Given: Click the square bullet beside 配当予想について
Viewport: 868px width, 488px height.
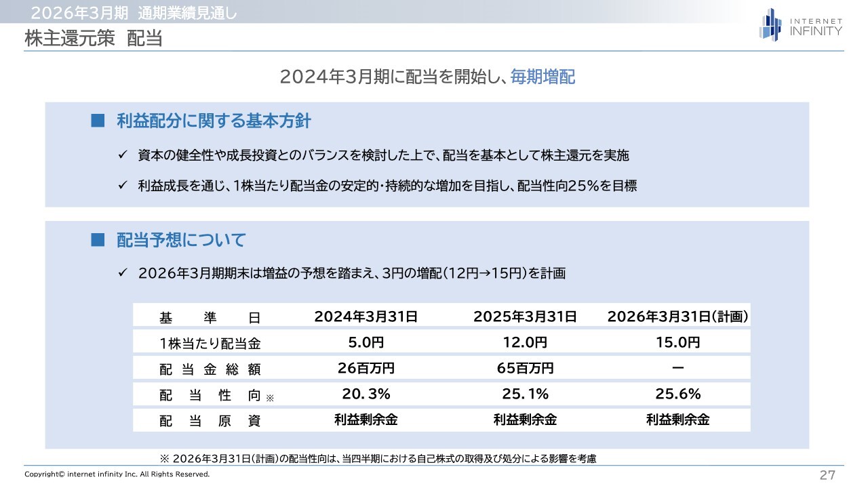Looking at the screenshot, I should coord(98,240).
